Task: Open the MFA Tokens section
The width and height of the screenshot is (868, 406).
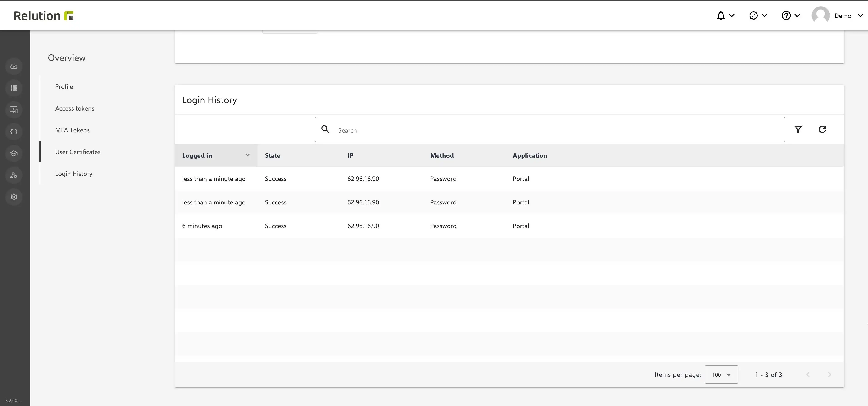Action: pyautogui.click(x=72, y=130)
